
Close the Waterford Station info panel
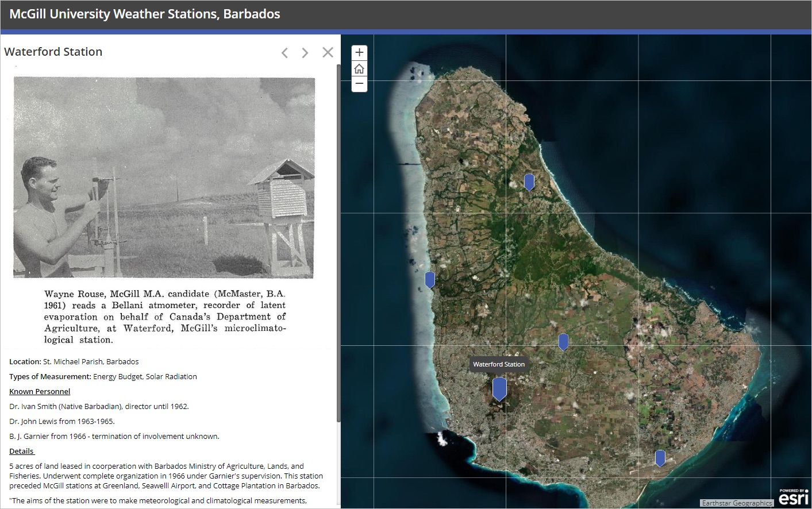pos(328,52)
